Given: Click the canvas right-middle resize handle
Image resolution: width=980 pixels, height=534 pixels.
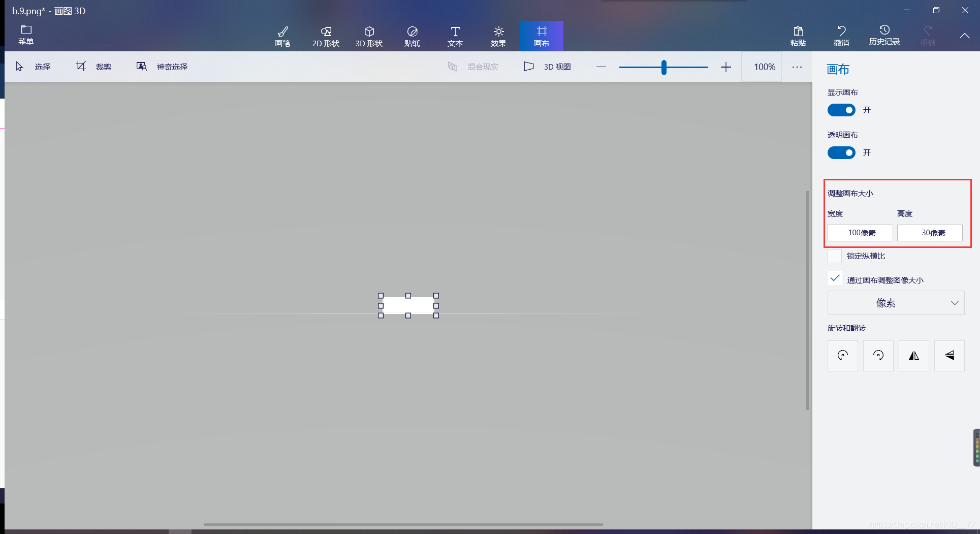Looking at the screenshot, I should tap(436, 306).
